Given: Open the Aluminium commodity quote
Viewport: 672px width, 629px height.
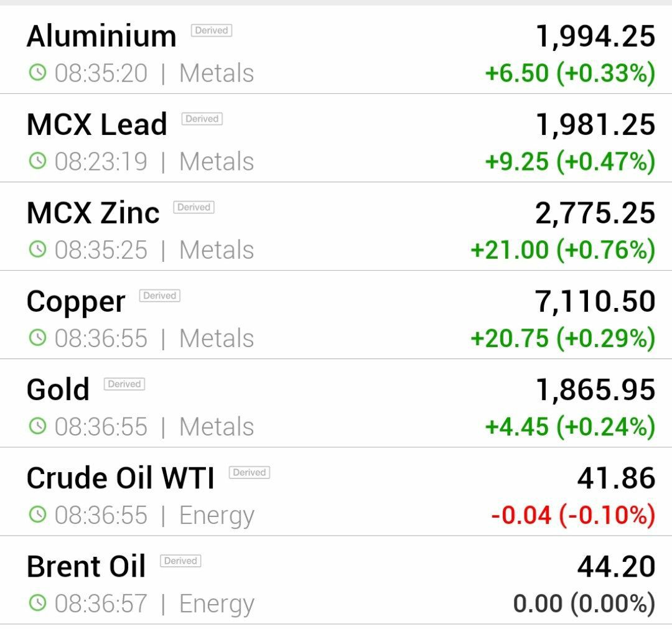Looking at the screenshot, I should tap(336, 50).
